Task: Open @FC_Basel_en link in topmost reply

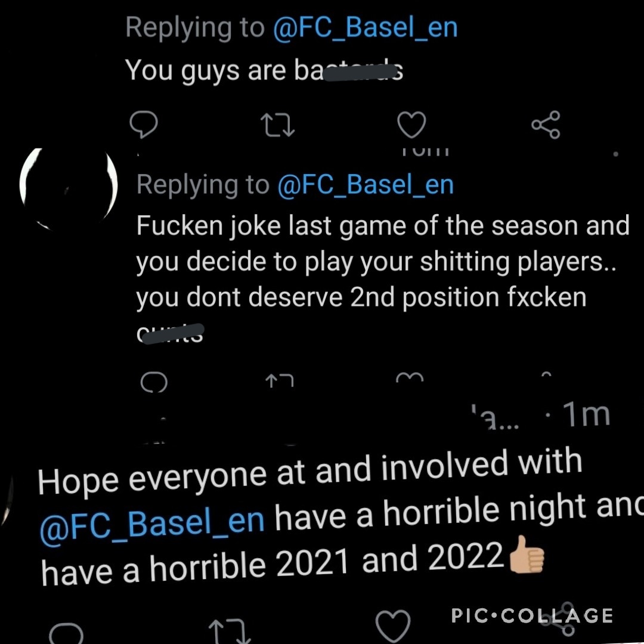Action: click(x=365, y=27)
